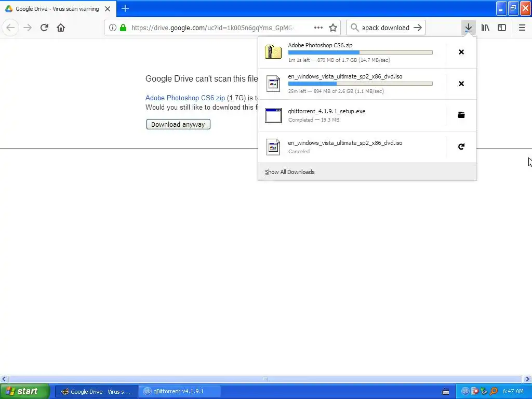Show sidebars toolbar button

(x=502, y=28)
